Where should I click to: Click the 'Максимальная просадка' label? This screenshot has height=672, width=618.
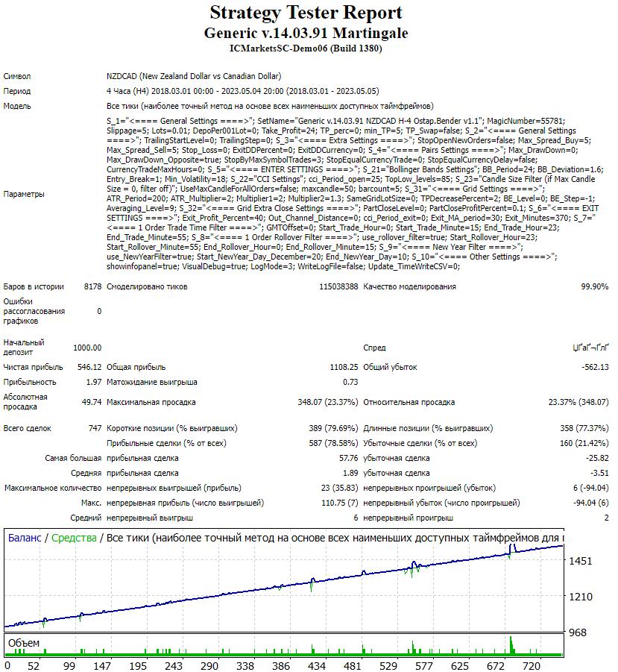pyautogui.click(x=151, y=402)
